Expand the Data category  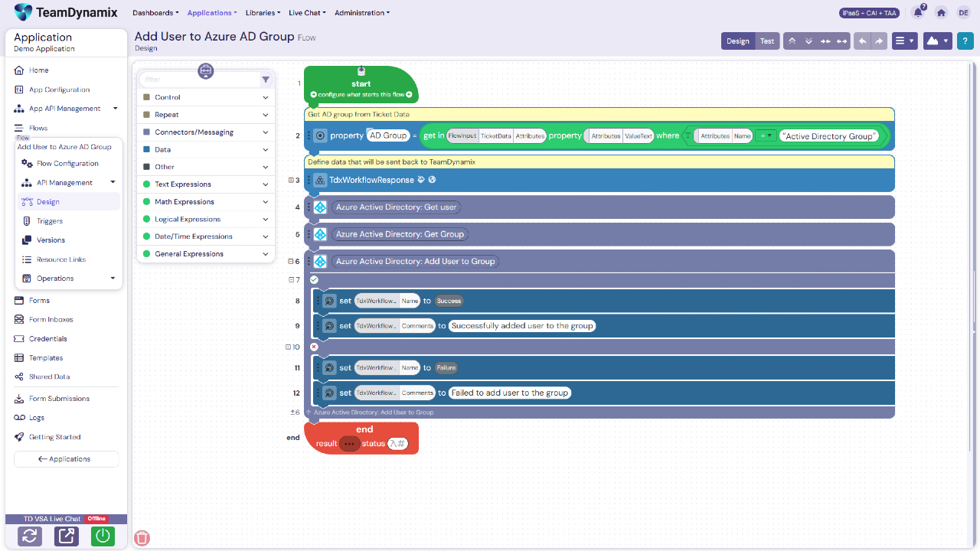point(205,150)
